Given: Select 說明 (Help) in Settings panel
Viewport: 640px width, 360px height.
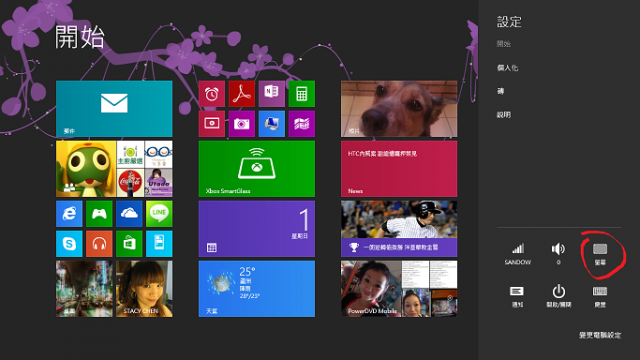Looking at the screenshot, I should coord(504,115).
